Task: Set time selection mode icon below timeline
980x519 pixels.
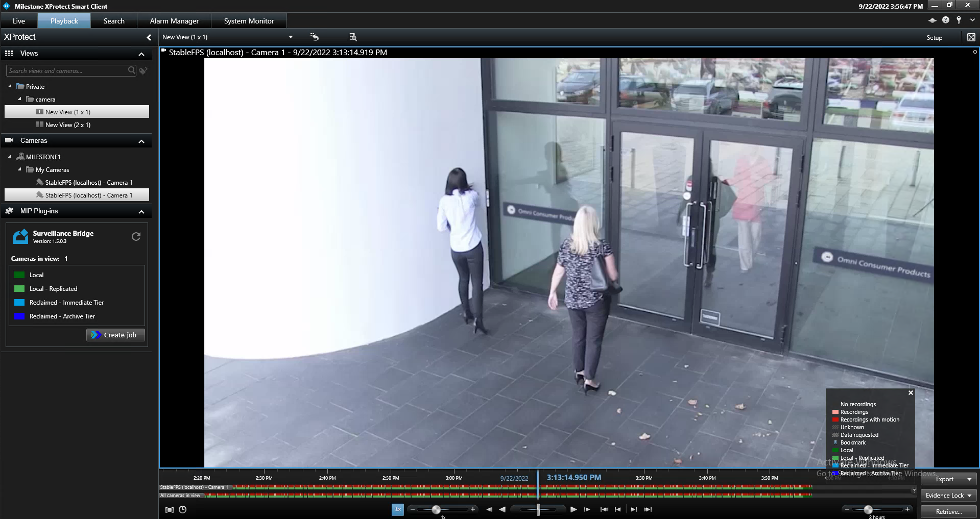Action: coord(170,509)
